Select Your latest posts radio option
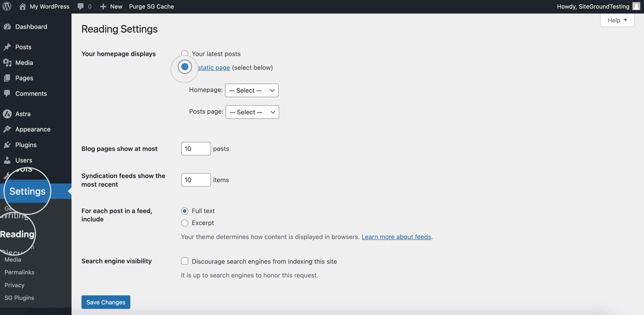Image resolution: width=644 pixels, height=315 pixels. click(185, 54)
